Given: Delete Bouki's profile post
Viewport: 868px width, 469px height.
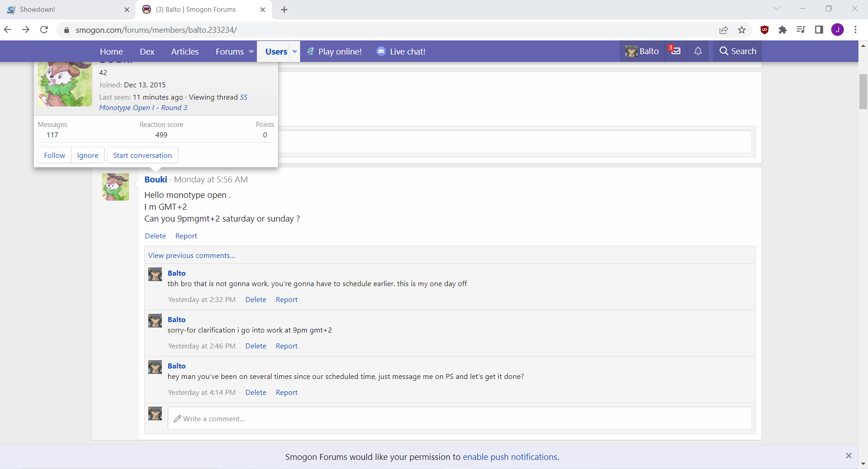Looking at the screenshot, I should click(156, 236).
